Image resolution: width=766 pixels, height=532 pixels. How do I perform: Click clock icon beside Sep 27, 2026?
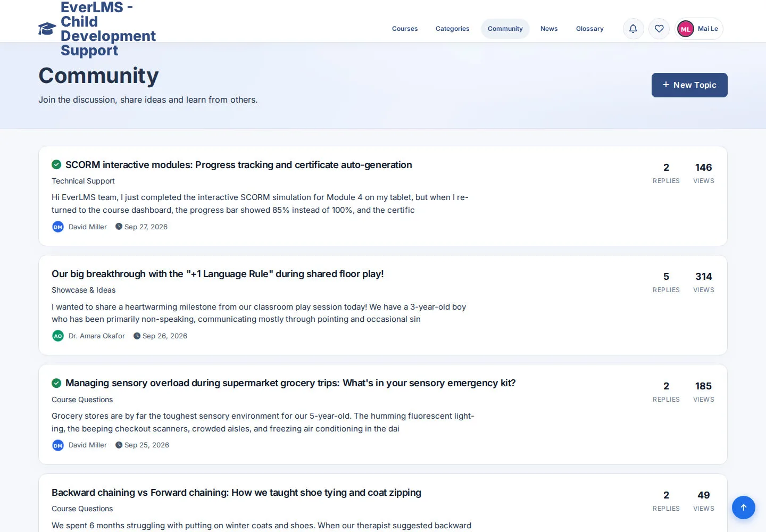(x=119, y=227)
